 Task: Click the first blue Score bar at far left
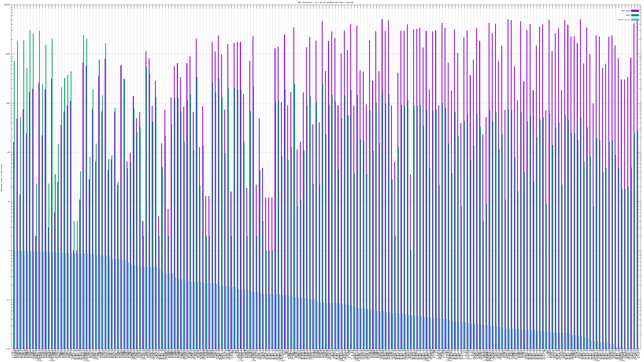coord(15,300)
